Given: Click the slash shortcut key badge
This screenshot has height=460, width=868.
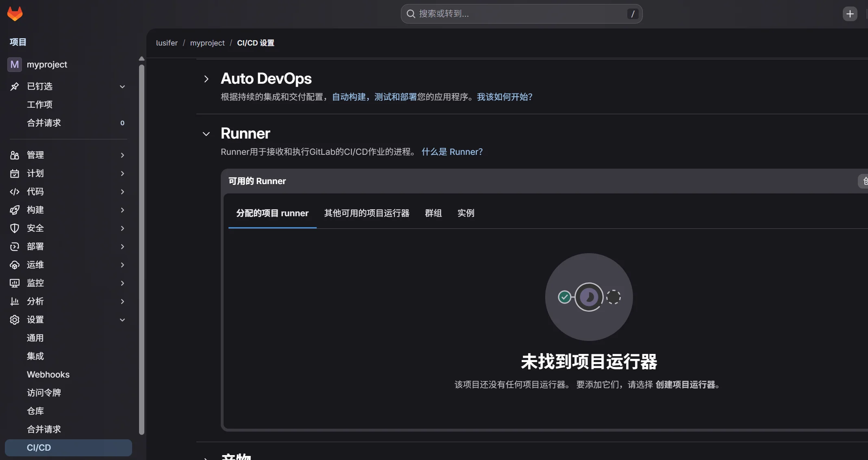Looking at the screenshot, I should [x=633, y=14].
